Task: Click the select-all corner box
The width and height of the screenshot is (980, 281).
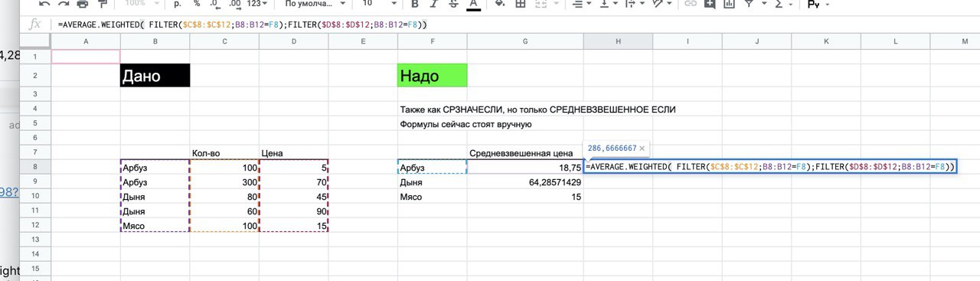Action: (35, 41)
